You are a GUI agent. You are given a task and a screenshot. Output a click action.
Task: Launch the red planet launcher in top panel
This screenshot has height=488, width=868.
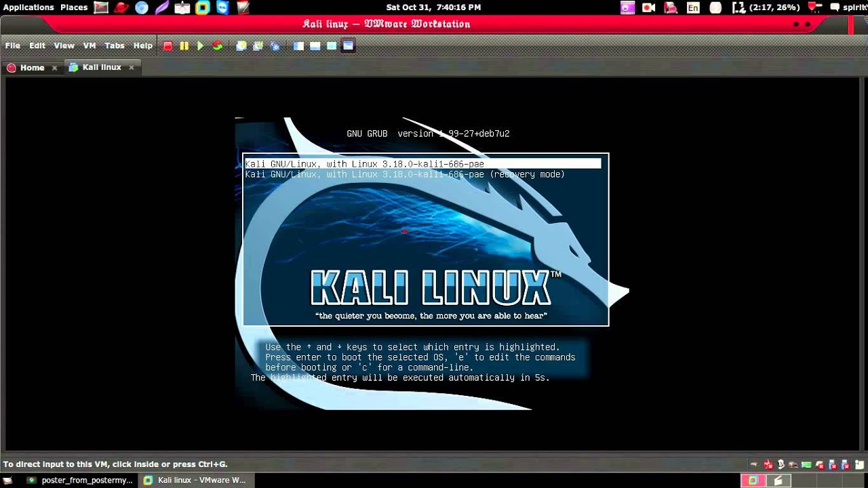pos(121,7)
